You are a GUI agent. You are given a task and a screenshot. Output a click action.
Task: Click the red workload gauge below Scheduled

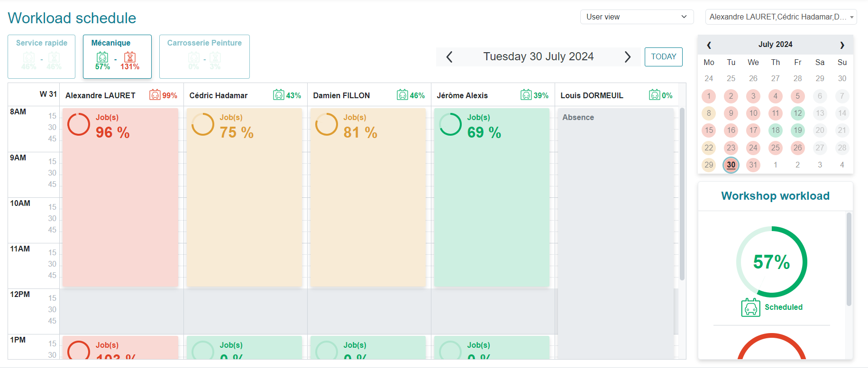[771, 346]
